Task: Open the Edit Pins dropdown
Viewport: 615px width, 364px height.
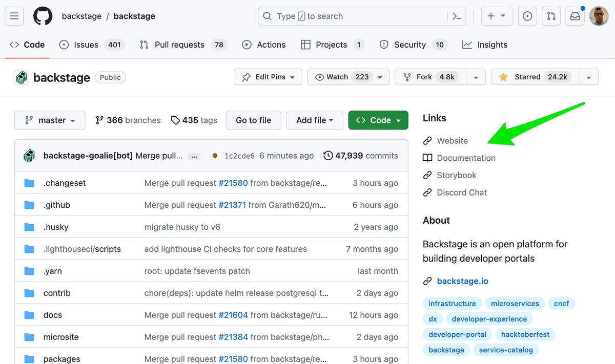Action: [268, 77]
